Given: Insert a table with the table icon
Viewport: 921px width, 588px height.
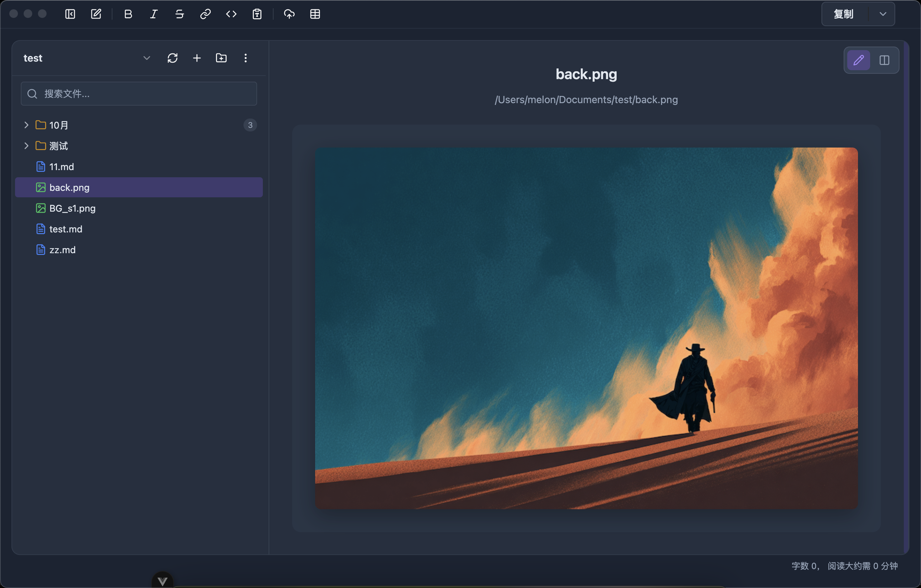Looking at the screenshot, I should [x=315, y=14].
